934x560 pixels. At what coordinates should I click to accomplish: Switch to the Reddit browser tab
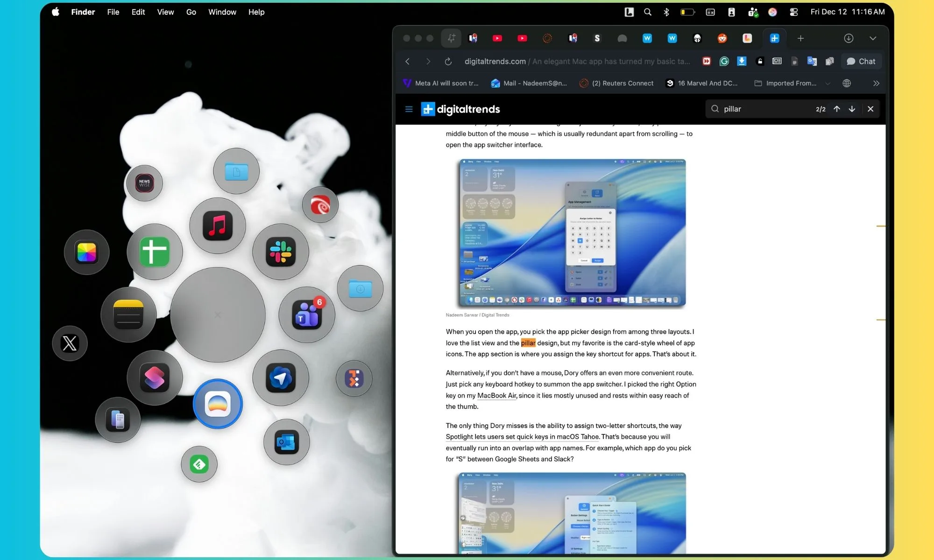[722, 38]
